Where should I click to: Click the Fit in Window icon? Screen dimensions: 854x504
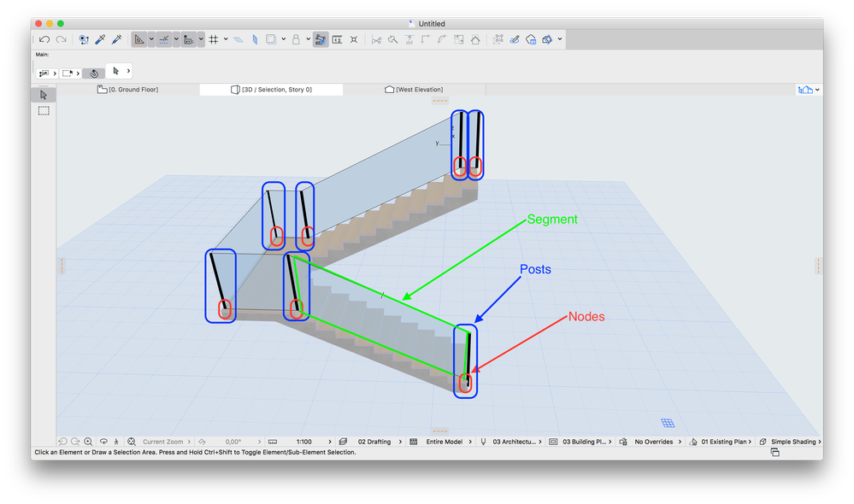click(x=132, y=442)
